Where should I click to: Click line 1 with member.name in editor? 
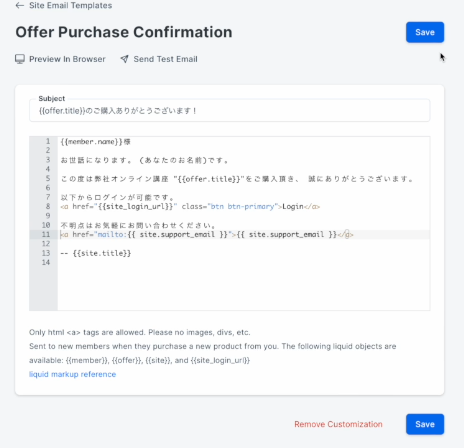(x=96, y=142)
